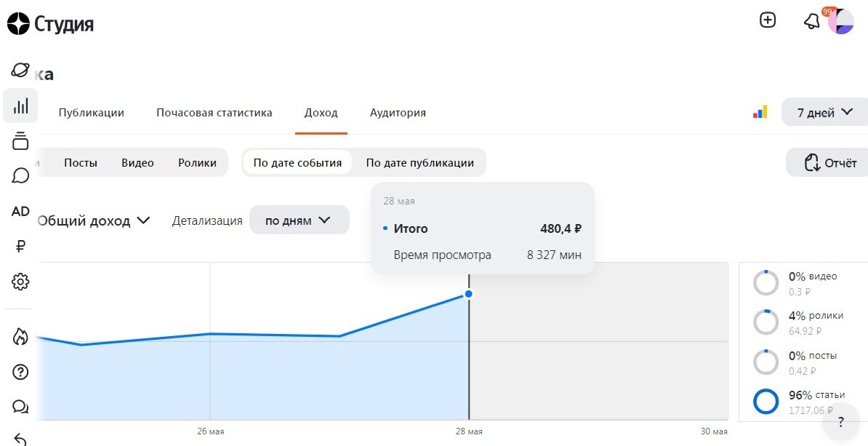868x446 pixels.
Task: Open notifications bell icon
Action: tap(811, 22)
